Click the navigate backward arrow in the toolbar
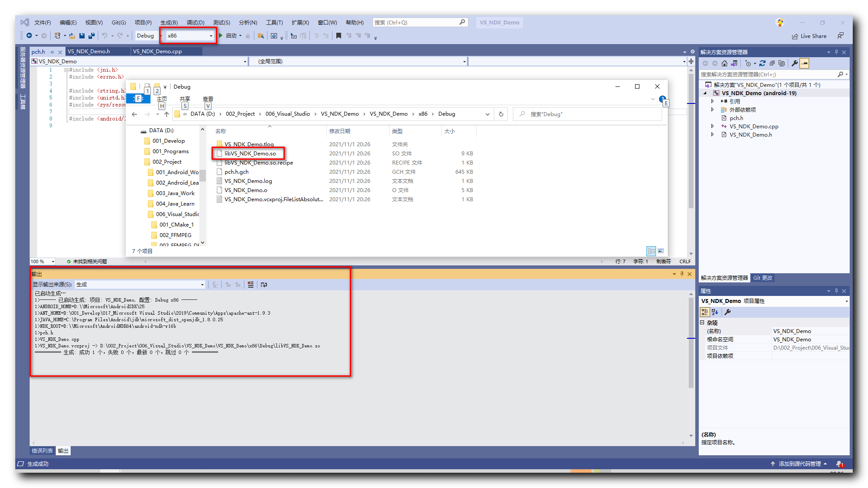The height and width of the screenshot is (488, 868). pyautogui.click(x=29, y=36)
